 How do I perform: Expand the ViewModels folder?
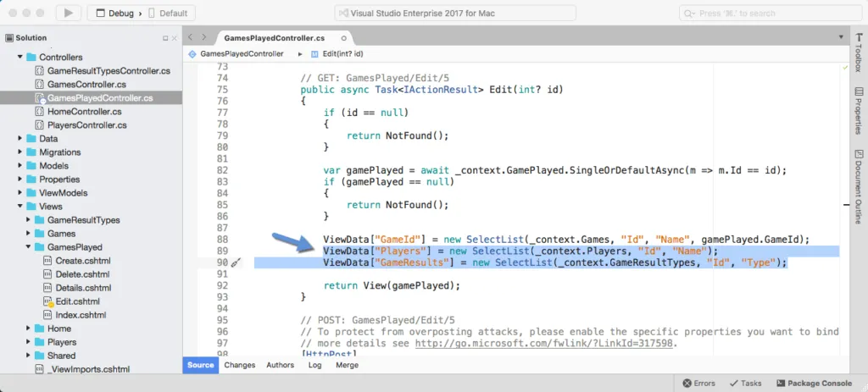coord(20,193)
